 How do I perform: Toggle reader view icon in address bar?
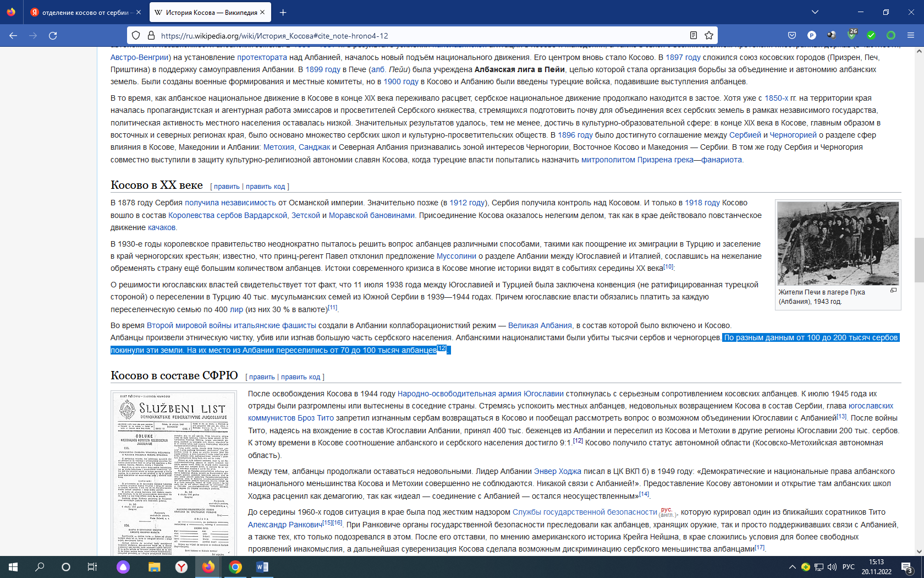pyautogui.click(x=694, y=35)
